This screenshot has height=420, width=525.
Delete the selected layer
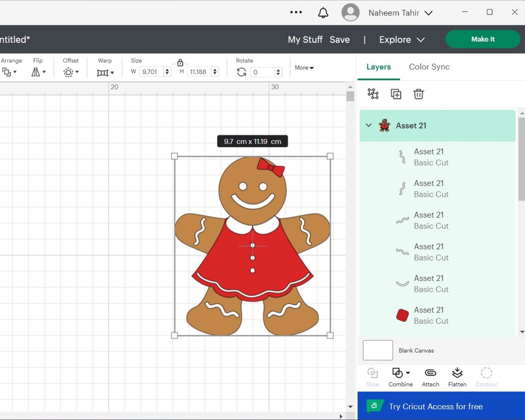coord(418,93)
